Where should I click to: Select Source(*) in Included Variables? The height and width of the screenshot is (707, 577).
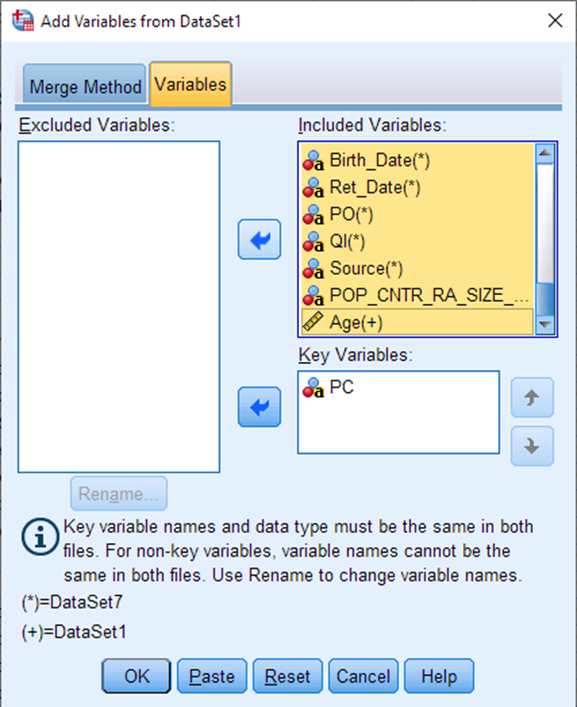click(417, 269)
